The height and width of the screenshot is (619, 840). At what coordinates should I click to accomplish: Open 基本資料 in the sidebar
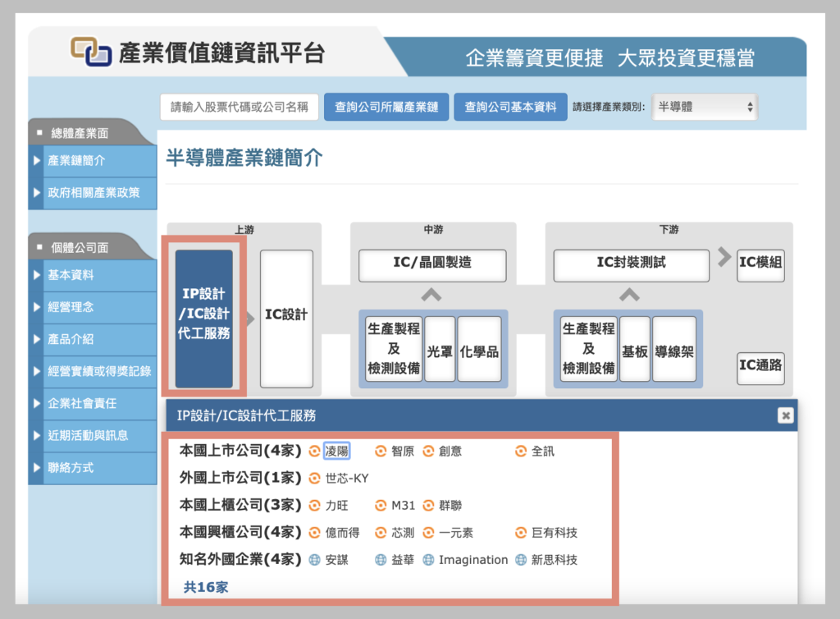93,276
